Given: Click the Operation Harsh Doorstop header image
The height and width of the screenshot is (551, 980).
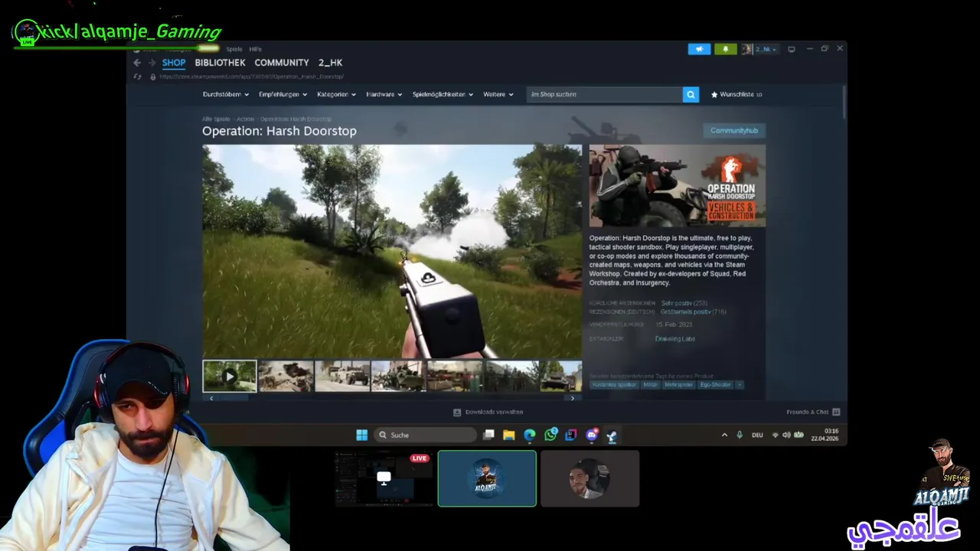Looking at the screenshot, I should (678, 186).
